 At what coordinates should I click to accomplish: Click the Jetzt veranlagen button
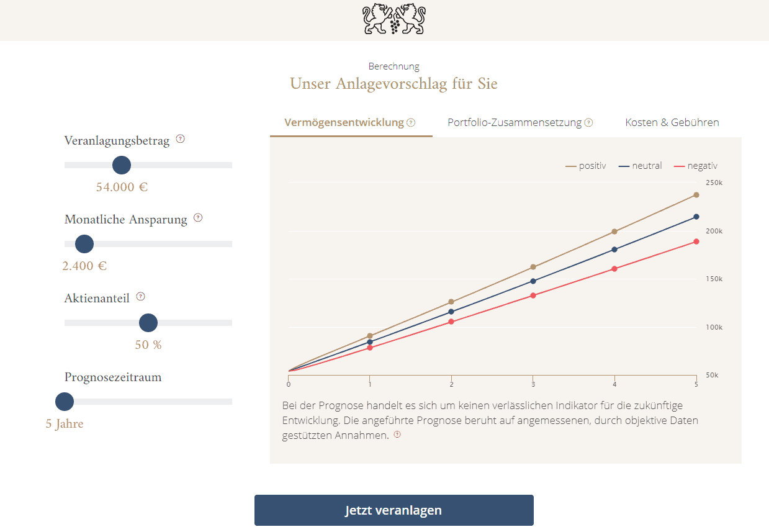pyautogui.click(x=394, y=510)
